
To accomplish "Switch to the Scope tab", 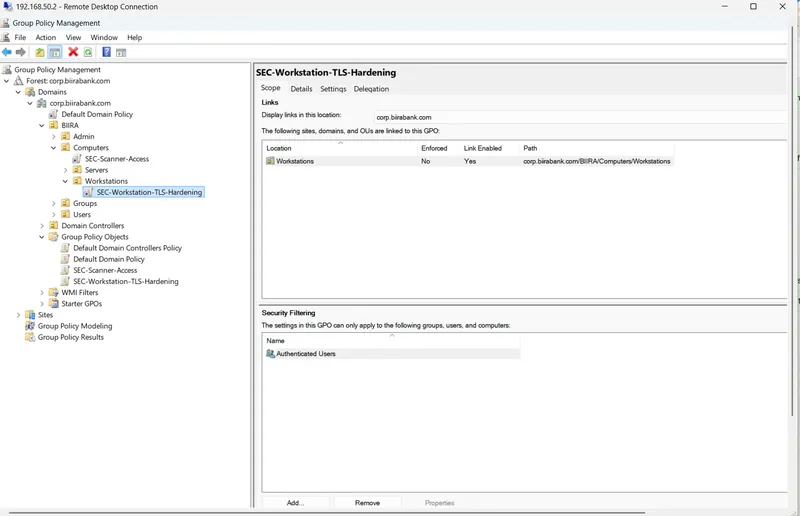I will [270, 88].
